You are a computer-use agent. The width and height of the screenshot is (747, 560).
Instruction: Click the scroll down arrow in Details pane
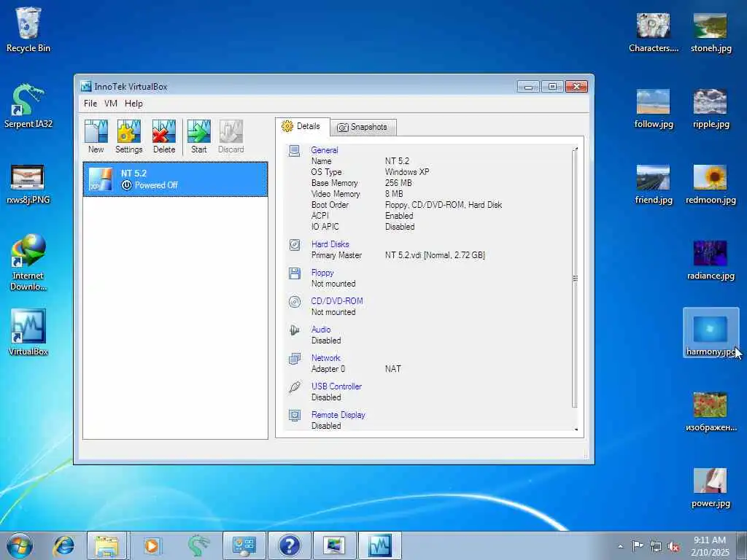click(576, 429)
